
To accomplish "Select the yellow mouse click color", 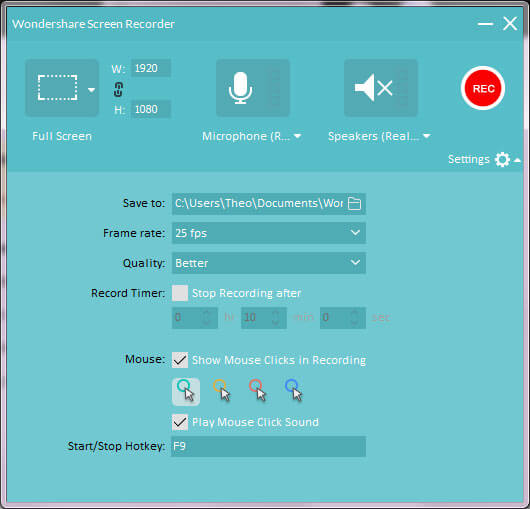I will pos(222,390).
